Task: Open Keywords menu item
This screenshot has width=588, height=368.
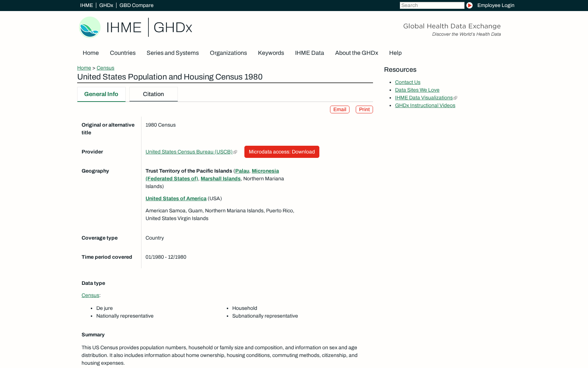Action: [x=271, y=53]
